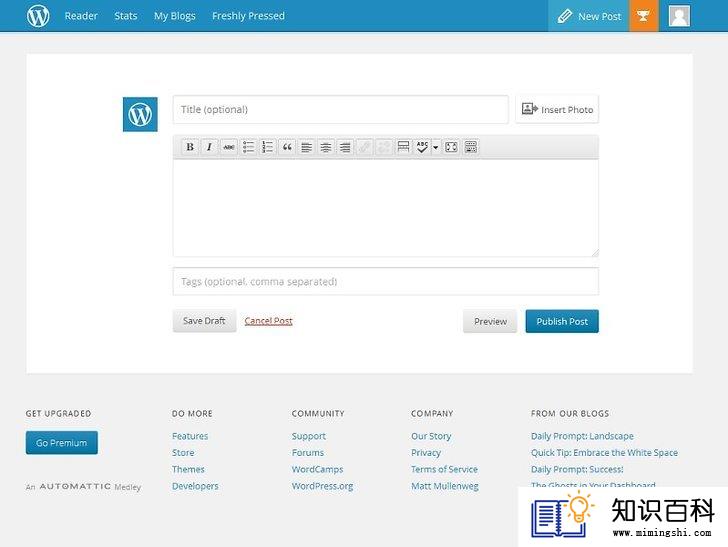Screen dimensions: 728x547
Task: Open the Reader tab
Action: (81, 16)
